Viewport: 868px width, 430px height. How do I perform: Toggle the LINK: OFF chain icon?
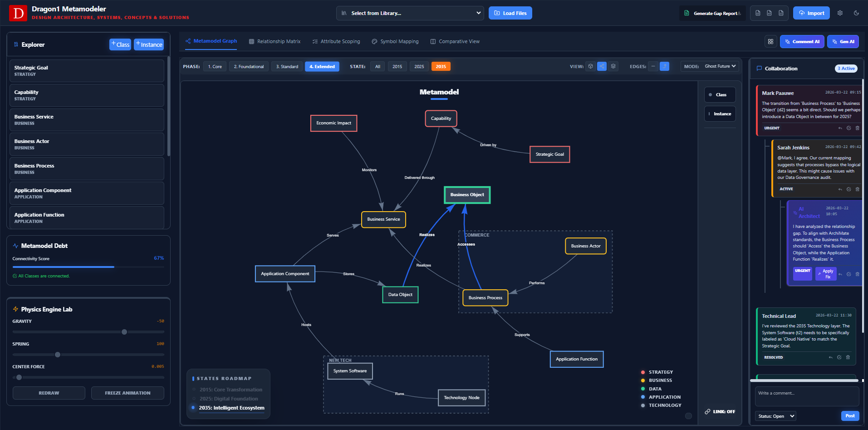pyautogui.click(x=720, y=411)
